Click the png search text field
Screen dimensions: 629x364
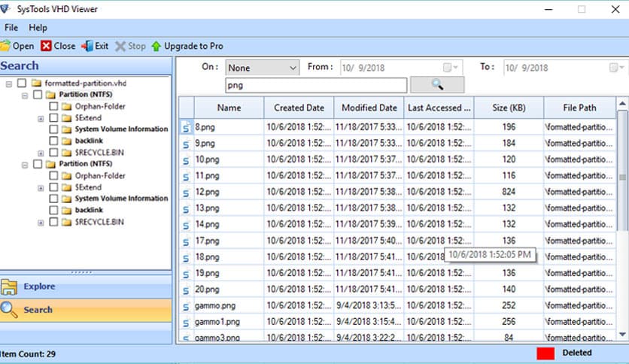(x=316, y=85)
